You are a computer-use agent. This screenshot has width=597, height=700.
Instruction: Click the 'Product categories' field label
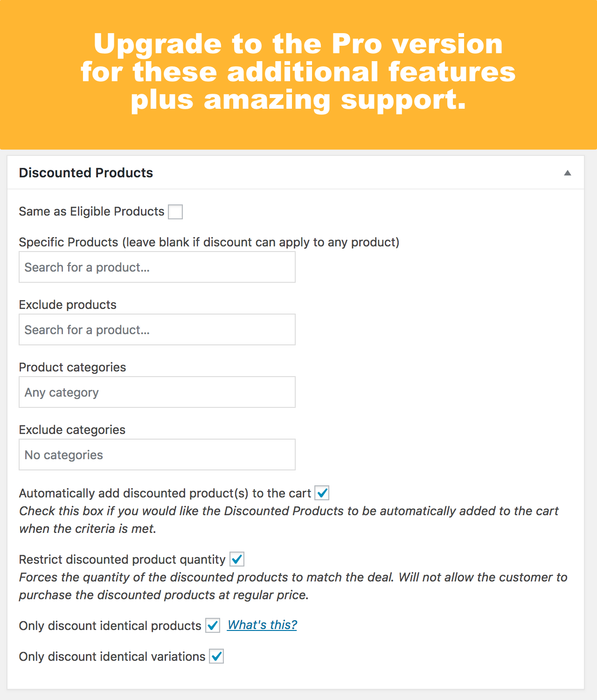(72, 367)
